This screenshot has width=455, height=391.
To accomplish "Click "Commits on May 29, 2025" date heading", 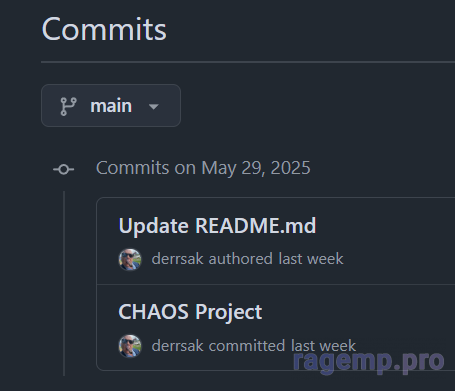I will [x=203, y=168].
